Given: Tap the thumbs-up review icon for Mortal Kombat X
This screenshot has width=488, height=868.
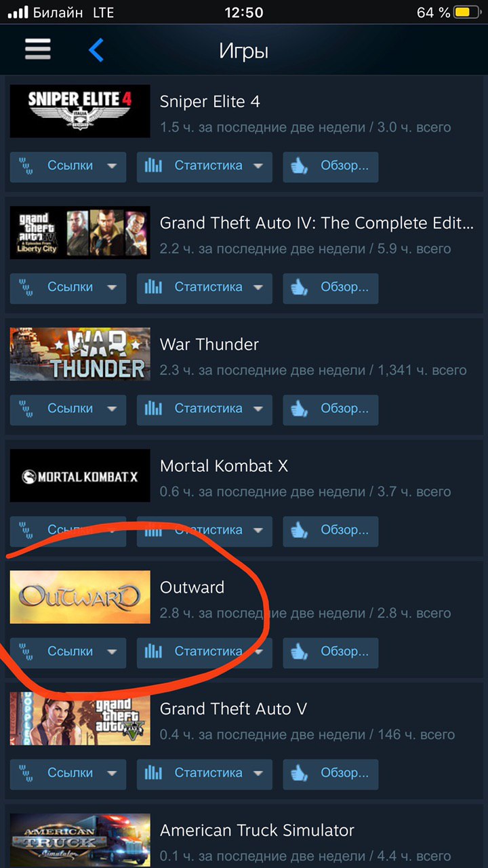Looking at the screenshot, I should point(300,530).
